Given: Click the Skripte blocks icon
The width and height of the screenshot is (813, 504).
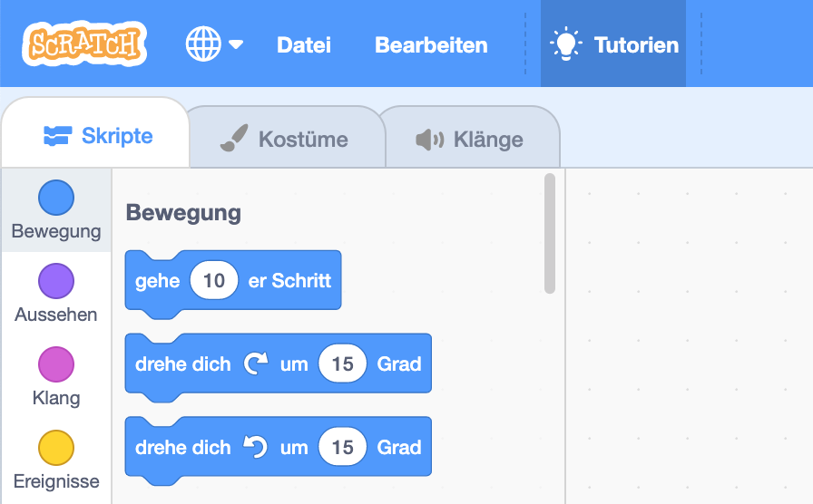Looking at the screenshot, I should pos(57,136).
